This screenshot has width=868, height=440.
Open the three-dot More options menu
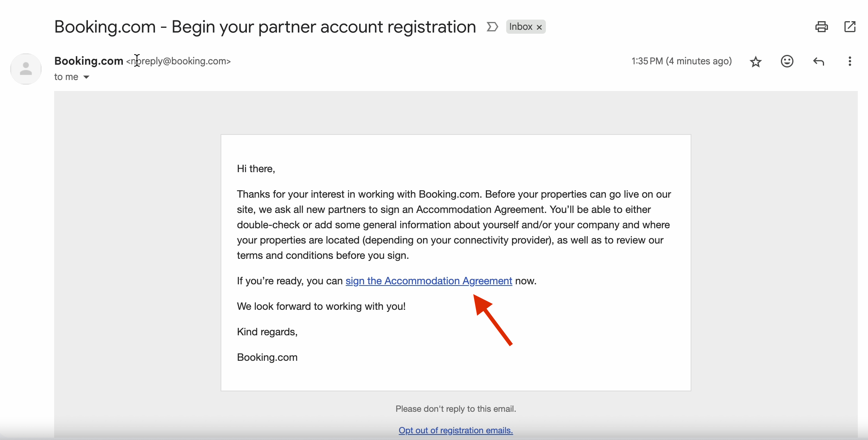click(850, 61)
